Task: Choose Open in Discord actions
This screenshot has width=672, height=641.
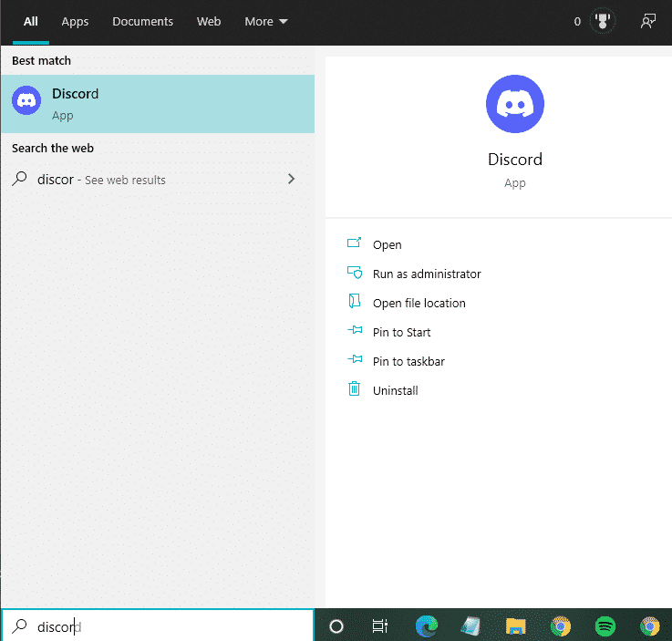Action: click(387, 244)
